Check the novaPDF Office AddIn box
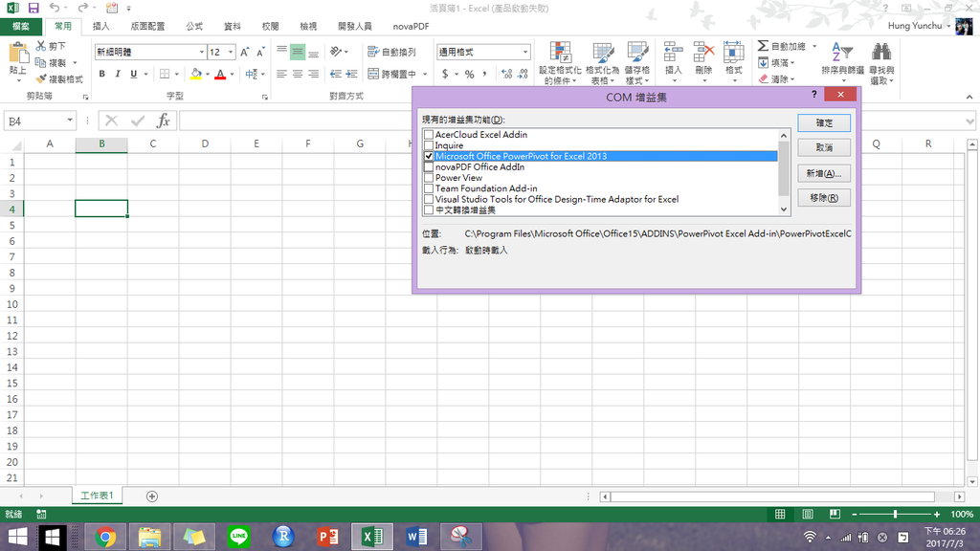Image resolution: width=980 pixels, height=551 pixels. tap(429, 166)
